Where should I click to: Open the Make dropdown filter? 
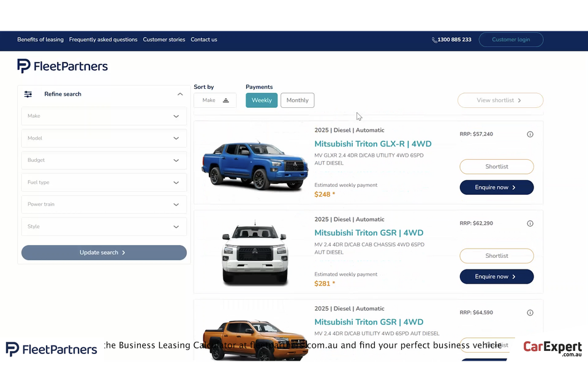pos(104,116)
